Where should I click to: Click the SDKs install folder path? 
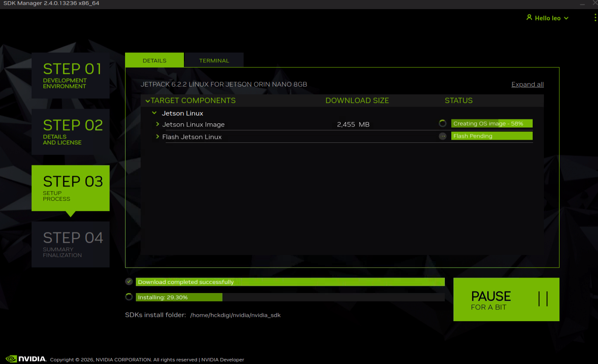pos(235,315)
